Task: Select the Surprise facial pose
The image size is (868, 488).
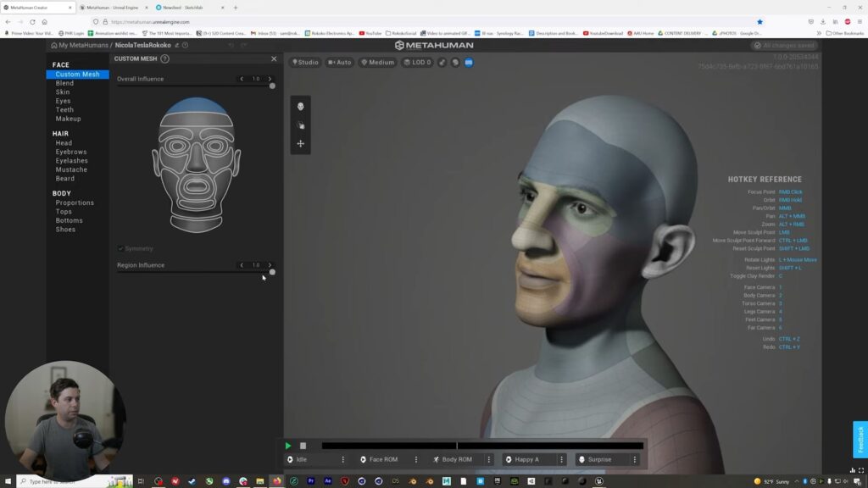Action: click(599, 459)
